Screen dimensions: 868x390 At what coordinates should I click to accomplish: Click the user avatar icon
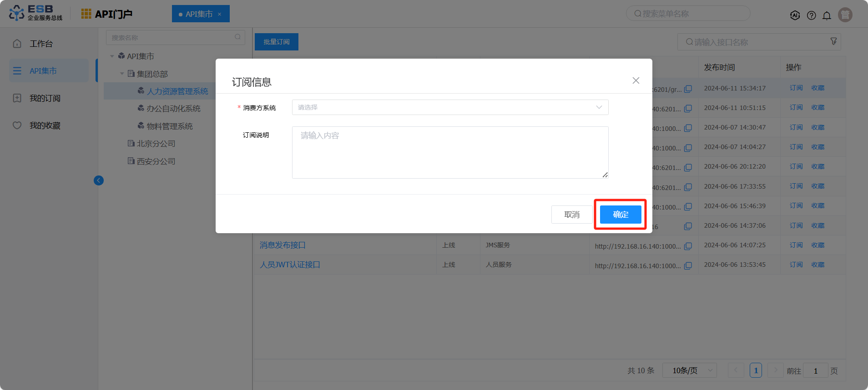pos(845,15)
